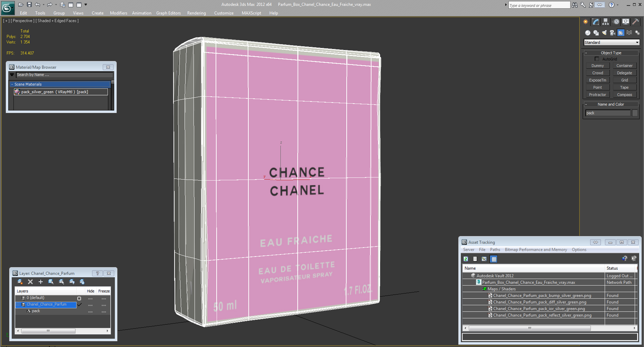Screen dimensions: 644x347
Task: Select the Space Warps wave icon
Action: tap(629, 33)
